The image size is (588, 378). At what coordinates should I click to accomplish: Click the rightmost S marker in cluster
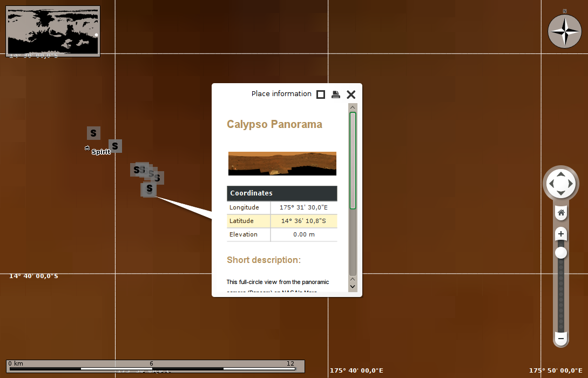tap(158, 178)
